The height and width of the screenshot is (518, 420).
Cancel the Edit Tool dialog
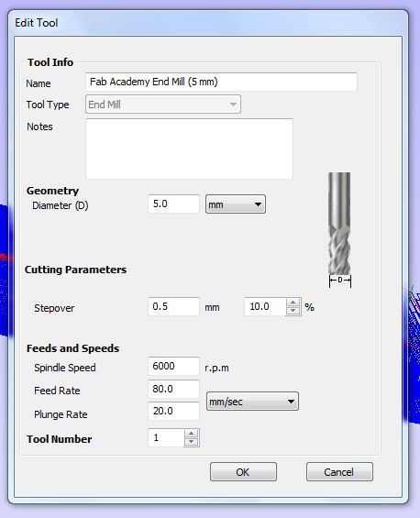pos(339,472)
